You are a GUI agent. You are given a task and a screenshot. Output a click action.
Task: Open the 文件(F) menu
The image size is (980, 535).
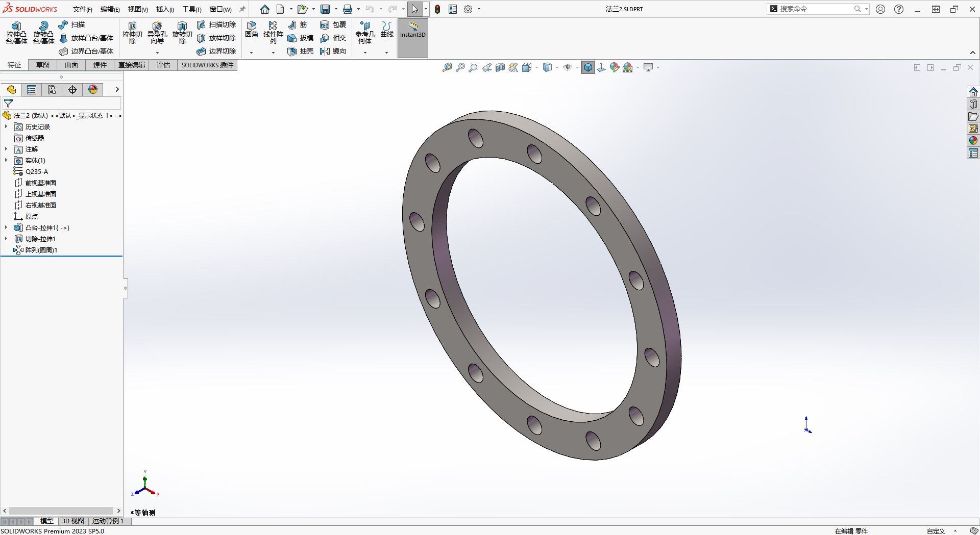pos(82,9)
